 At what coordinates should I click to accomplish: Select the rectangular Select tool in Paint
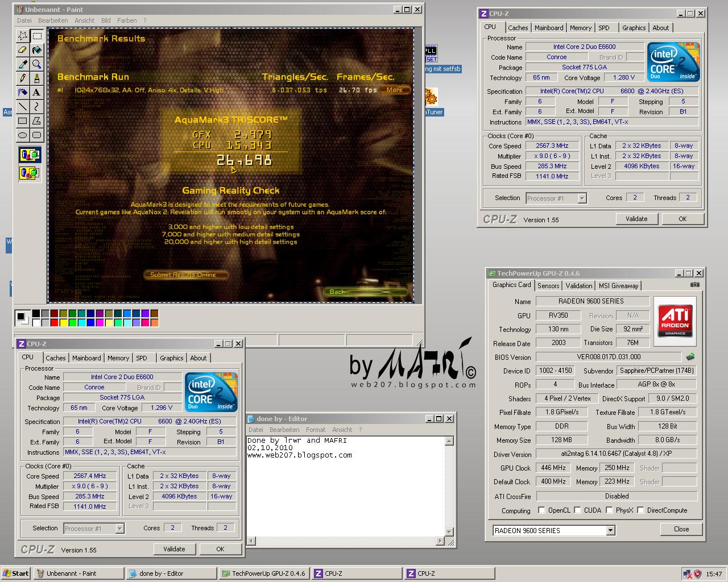coord(37,36)
